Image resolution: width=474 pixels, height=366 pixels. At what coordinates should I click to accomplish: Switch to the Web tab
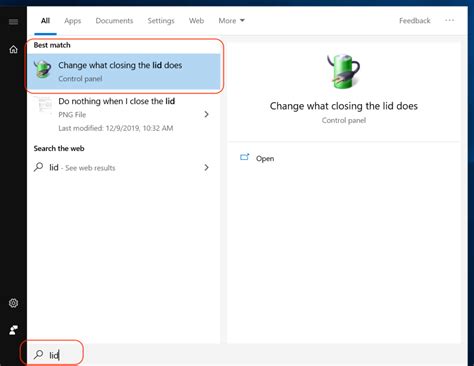196,21
